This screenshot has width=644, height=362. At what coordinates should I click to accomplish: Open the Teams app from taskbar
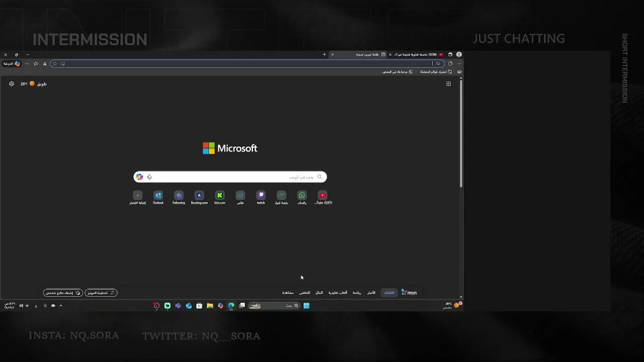pyautogui.click(x=178, y=306)
